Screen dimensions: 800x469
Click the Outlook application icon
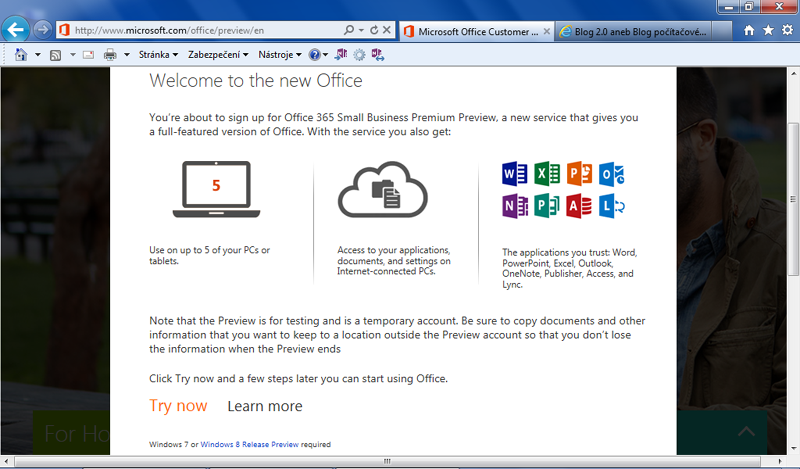[x=611, y=174]
